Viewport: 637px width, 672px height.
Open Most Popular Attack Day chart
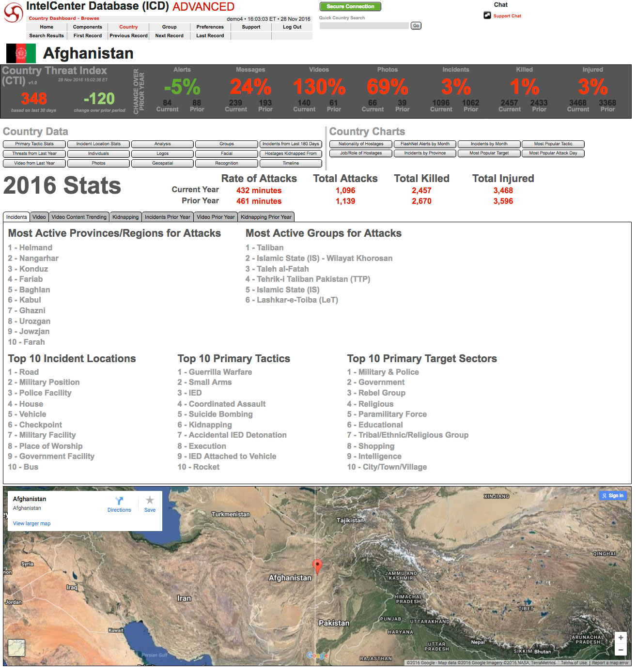pyautogui.click(x=553, y=153)
